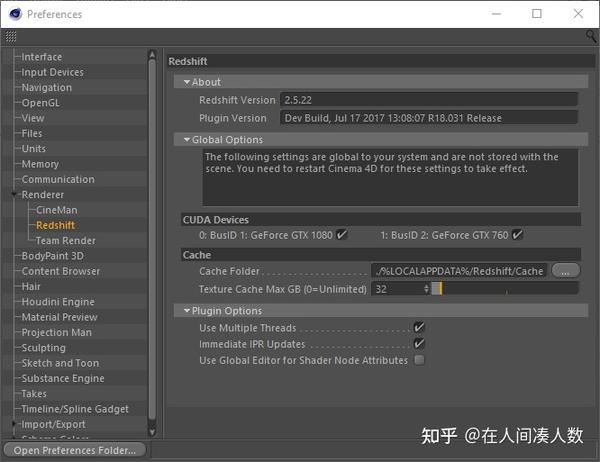Open Hair preferences
600x462 pixels.
pos(31,286)
